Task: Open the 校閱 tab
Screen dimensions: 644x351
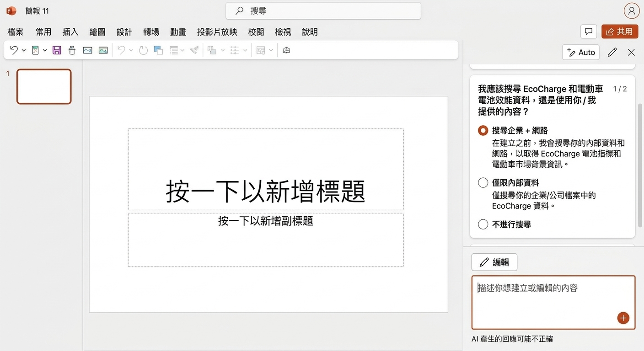Action: (x=256, y=32)
